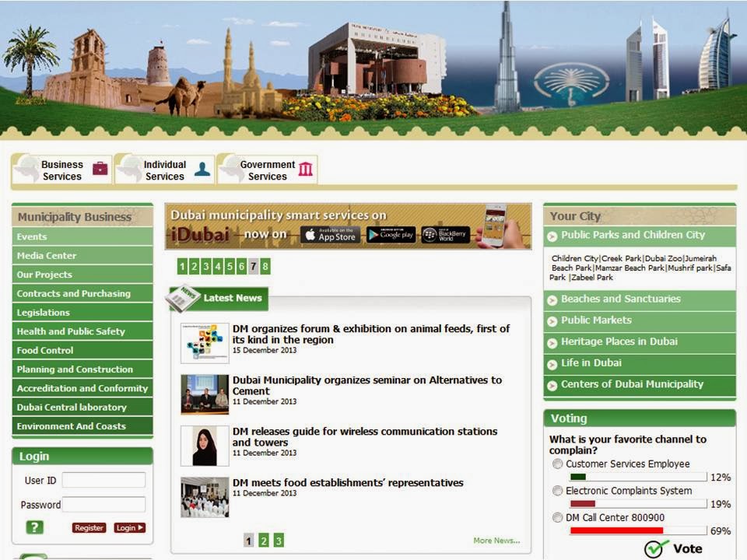Click Zabeel Park link in parks list

coord(592,277)
